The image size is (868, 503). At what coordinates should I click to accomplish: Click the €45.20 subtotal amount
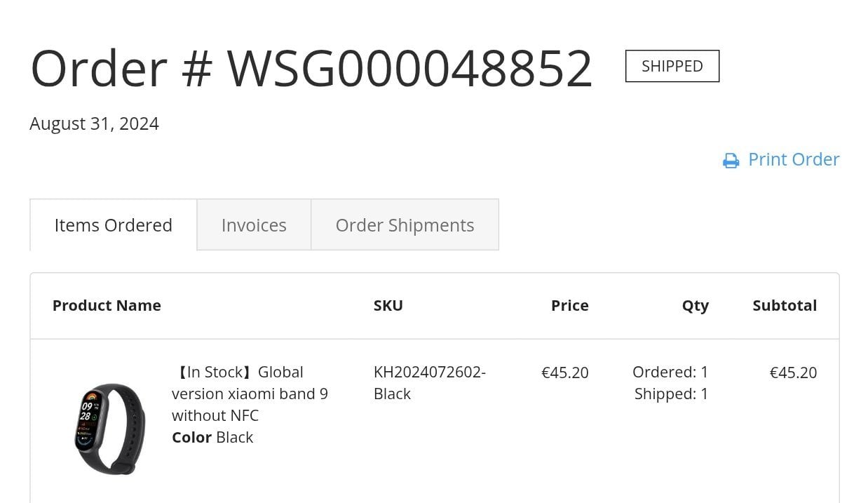(x=793, y=373)
